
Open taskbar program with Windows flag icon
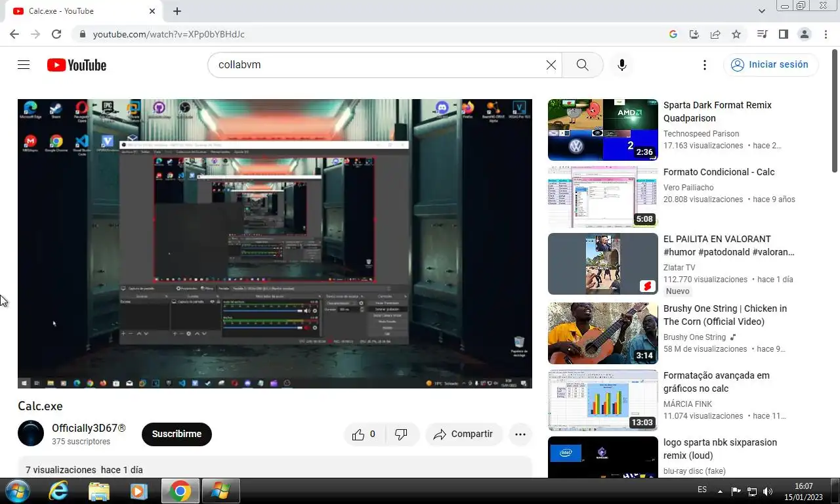tap(220, 491)
